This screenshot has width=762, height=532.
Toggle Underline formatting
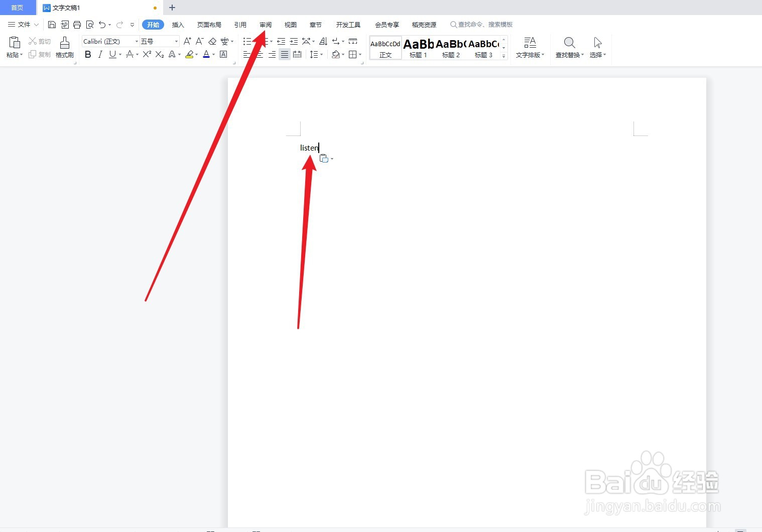pyautogui.click(x=112, y=54)
